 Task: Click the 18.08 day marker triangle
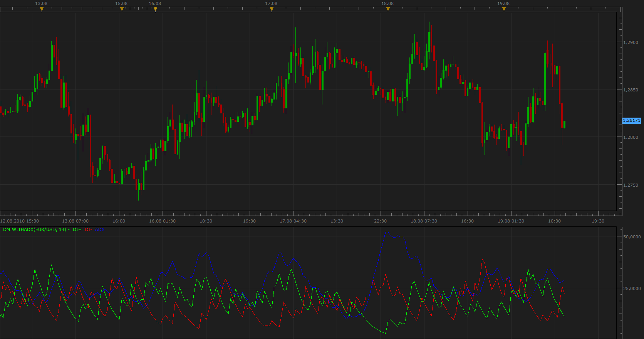388,10
